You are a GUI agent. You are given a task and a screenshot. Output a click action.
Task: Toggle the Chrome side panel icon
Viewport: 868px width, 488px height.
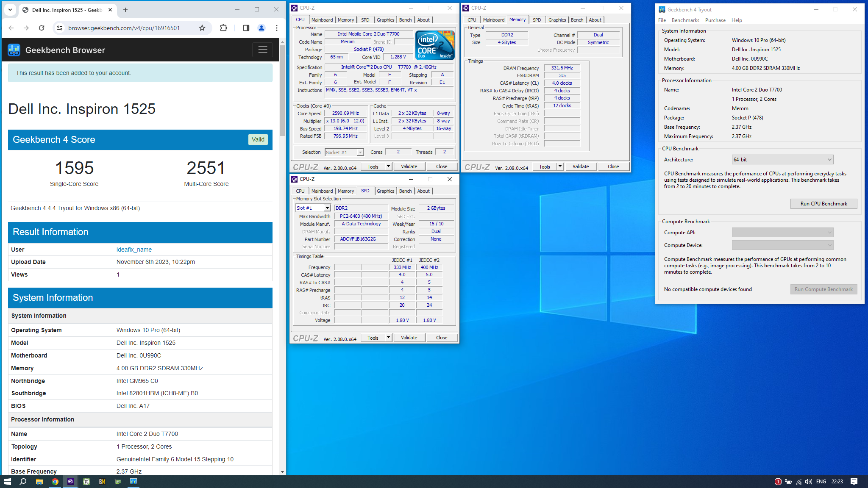click(246, 28)
